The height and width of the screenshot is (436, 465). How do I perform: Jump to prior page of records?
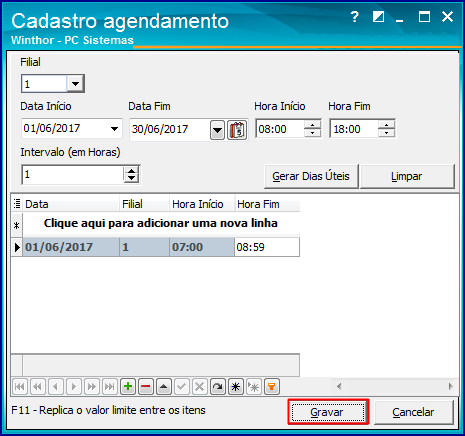click(x=38, y=387)
